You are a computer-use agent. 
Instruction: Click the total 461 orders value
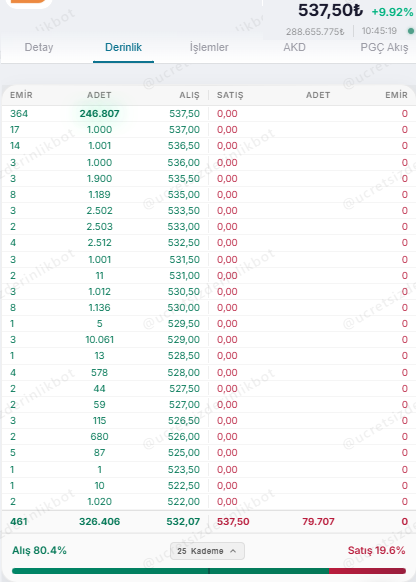[x=19, y=521]
